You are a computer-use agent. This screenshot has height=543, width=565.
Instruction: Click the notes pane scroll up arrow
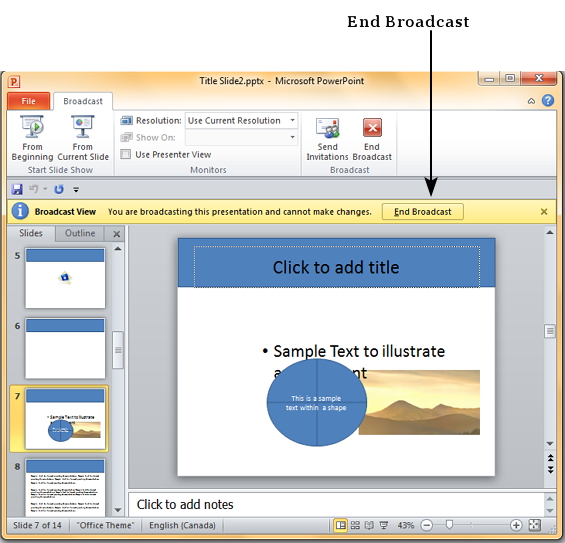click(550, 499)
